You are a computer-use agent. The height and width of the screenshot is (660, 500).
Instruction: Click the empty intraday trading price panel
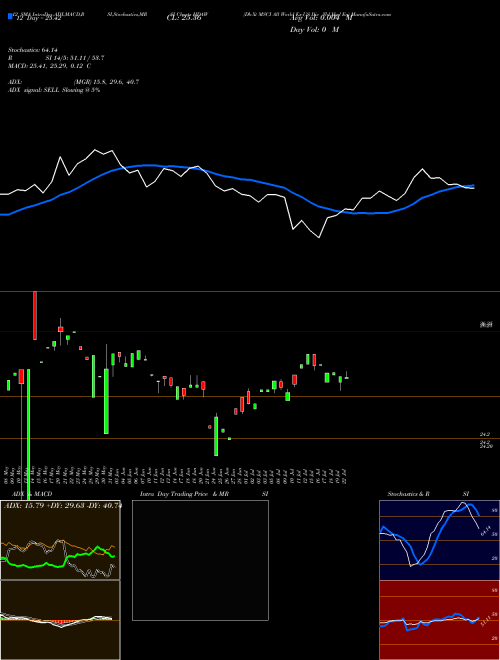click(x=200, y=560)
